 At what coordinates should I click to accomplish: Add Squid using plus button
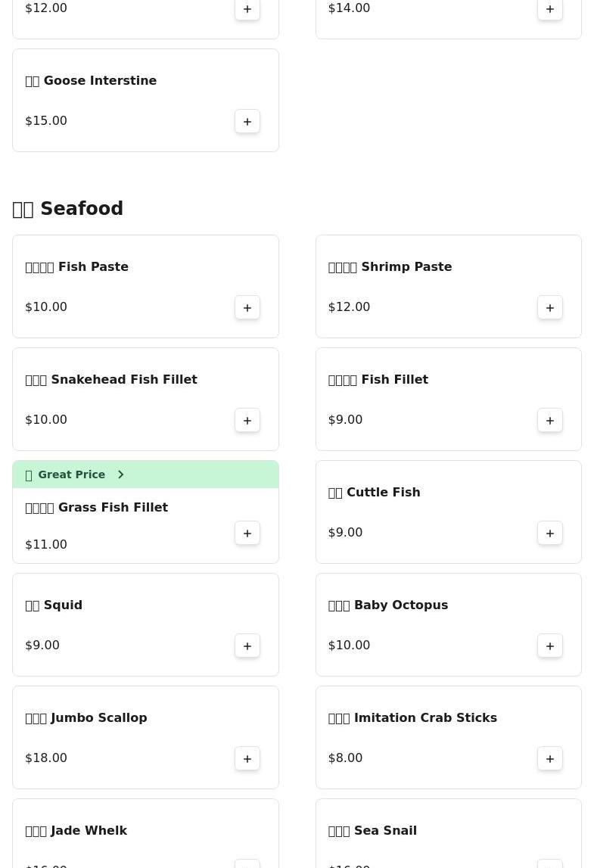tap(247, 646)
